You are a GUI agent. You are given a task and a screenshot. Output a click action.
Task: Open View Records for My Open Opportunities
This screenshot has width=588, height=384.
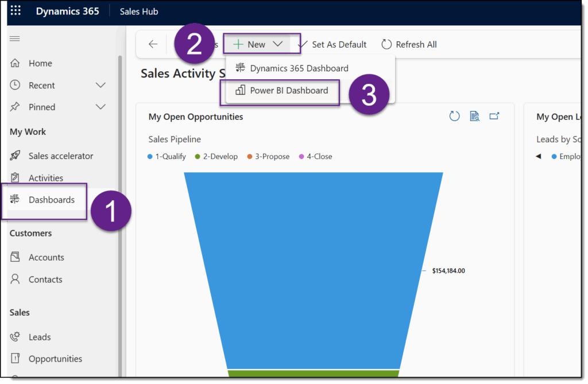474,115
